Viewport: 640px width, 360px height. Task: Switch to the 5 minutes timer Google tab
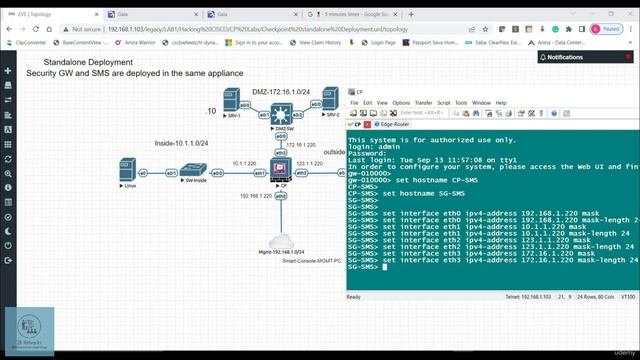coord(352,14)
